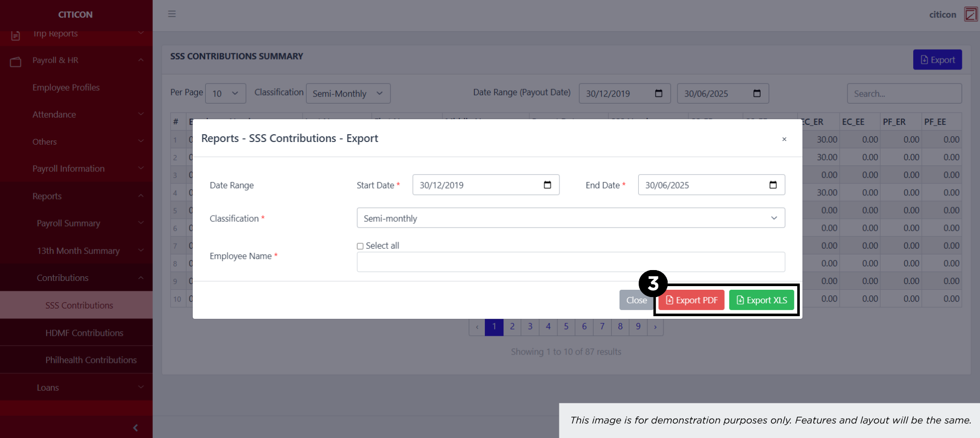Click the Payroll & HR folder icon

pyautogui.click(x=16, y=62)
